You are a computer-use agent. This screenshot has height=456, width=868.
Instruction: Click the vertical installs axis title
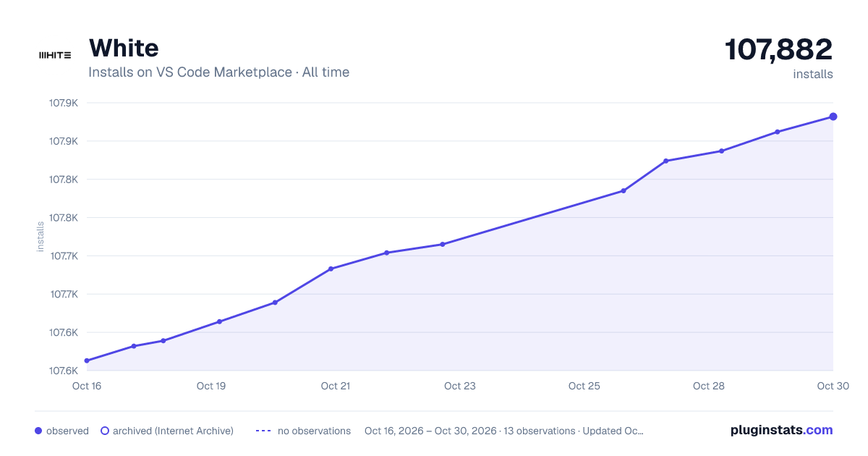pos(41,237)
